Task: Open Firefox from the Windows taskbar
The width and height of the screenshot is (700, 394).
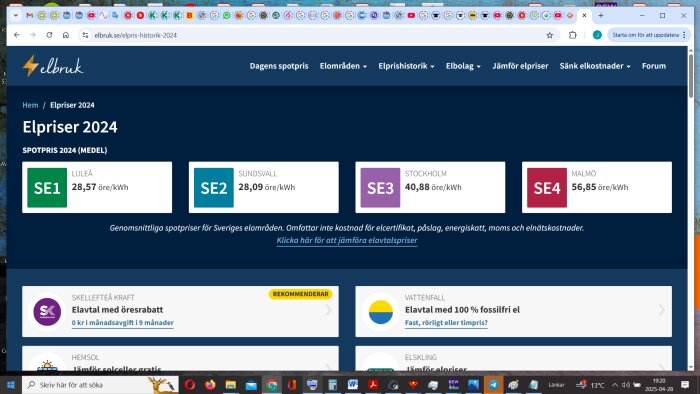Action: [x=210, y=385]
